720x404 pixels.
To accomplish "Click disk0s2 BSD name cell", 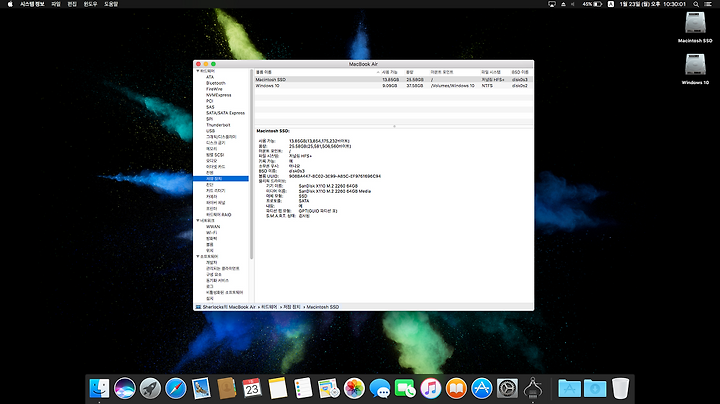I will tap(520, 85).
